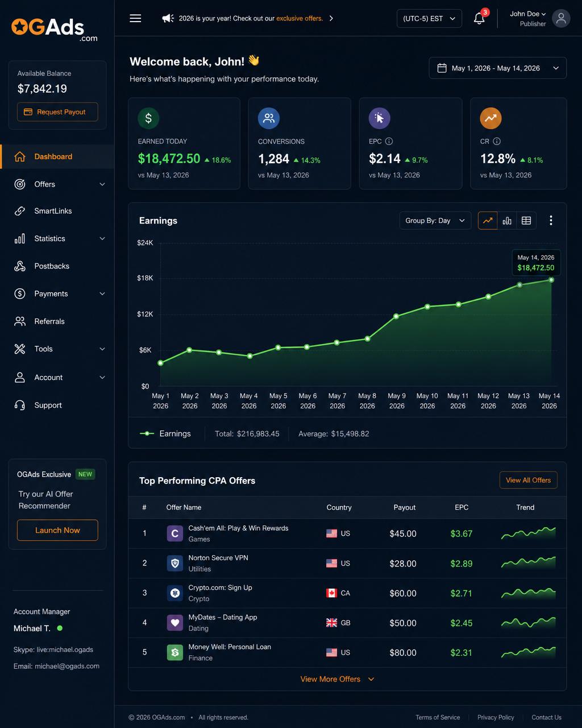This screenshot has width=582, height=728.
Task: Open Privacy Policy footer link
Action: pyautogui.click(x=496, y=717)
